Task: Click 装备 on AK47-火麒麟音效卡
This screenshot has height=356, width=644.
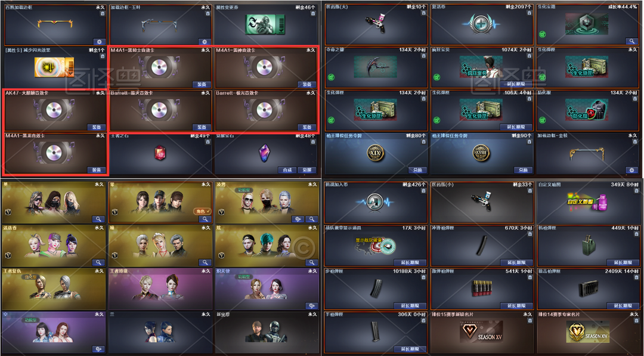Action: 97,127
